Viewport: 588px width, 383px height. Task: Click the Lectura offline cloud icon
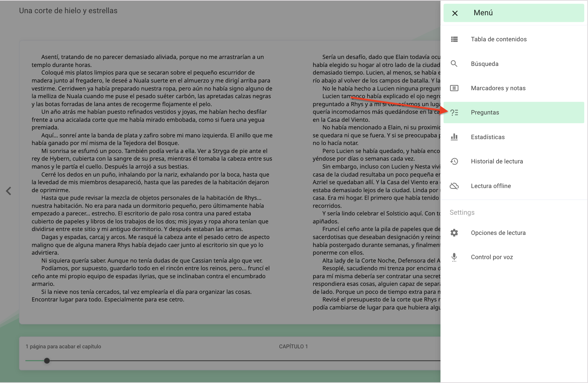[x=454, y=186]
